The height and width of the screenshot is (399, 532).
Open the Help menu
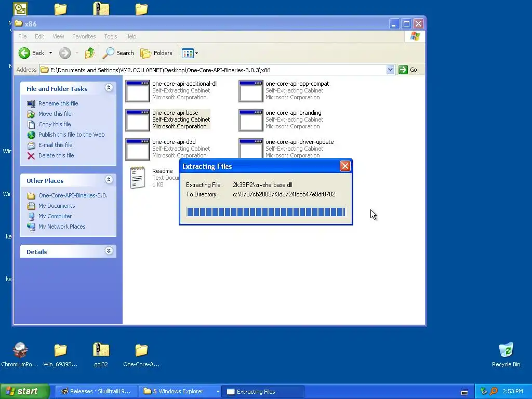(x=130, y=36)
